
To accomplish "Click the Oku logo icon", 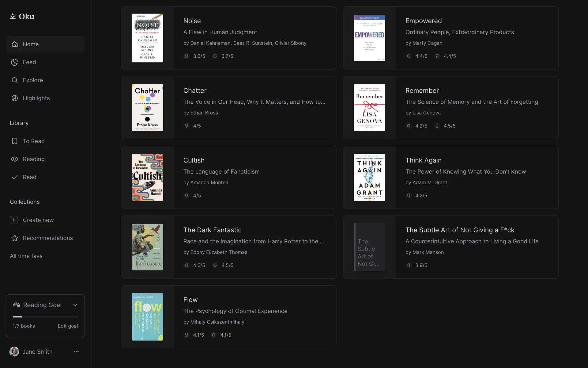I will point(13,17).
